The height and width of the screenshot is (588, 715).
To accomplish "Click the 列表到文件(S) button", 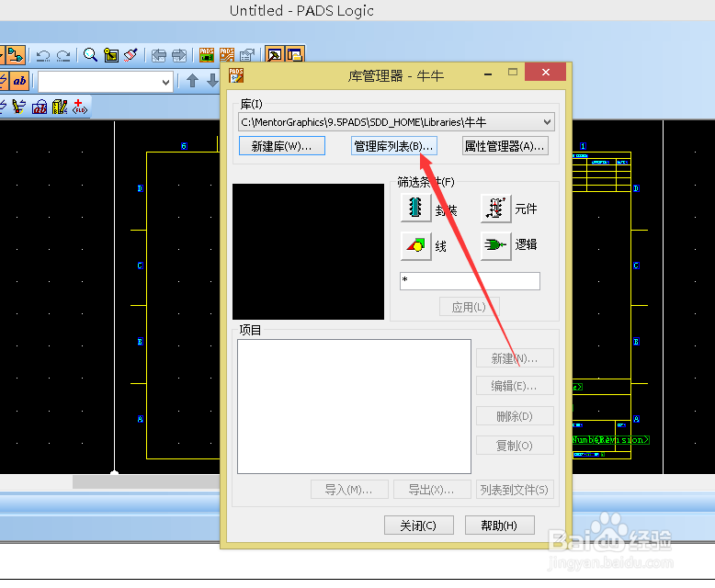I will click(x=515, y=489).
